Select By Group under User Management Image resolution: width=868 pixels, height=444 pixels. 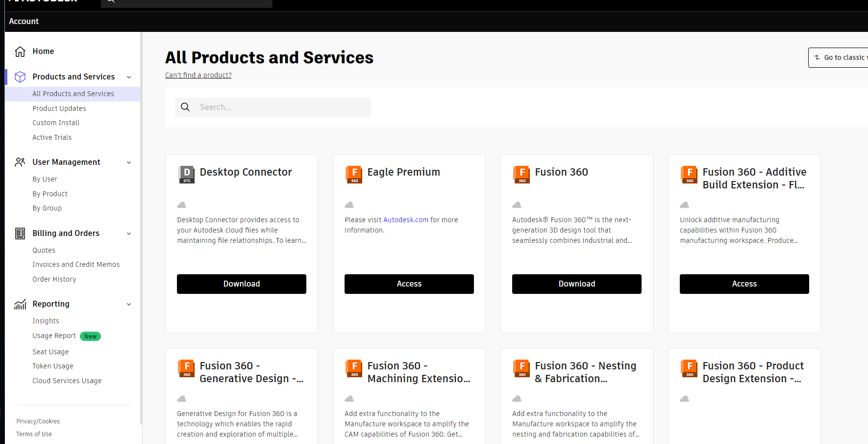click(x=47, y=208)
